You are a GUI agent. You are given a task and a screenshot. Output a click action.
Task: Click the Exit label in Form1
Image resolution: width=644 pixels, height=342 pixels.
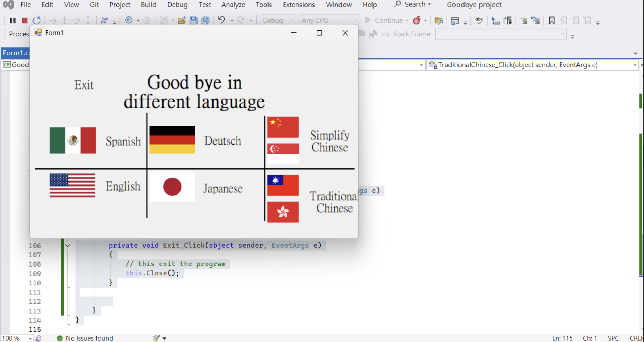click(84, 85)
